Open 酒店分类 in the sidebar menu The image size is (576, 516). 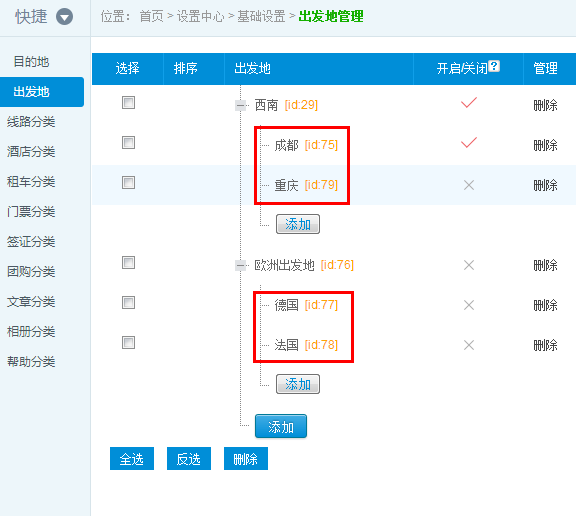point(31,151)
